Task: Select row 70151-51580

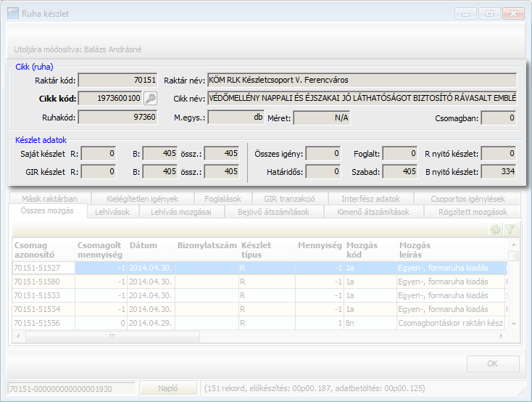Action: click(260, 282)
